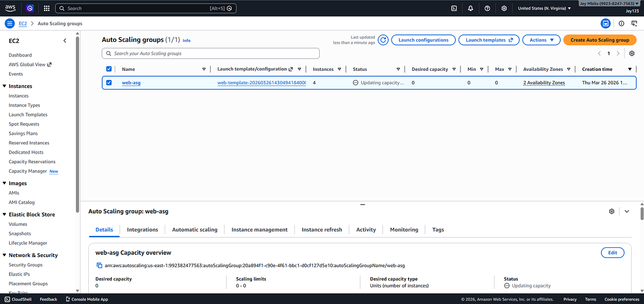Open the help question mark icon
644x304 pixels.
pos(487,8)
